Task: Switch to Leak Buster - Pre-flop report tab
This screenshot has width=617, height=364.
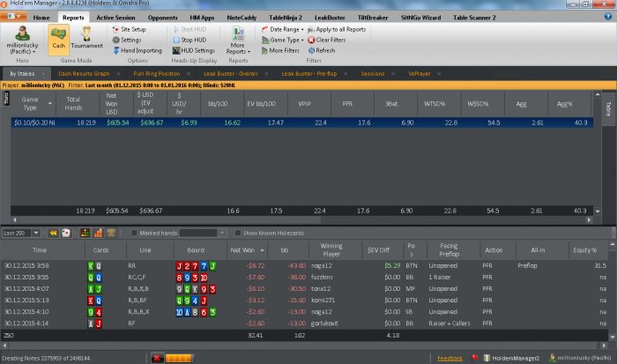Action: click(309, 73)
